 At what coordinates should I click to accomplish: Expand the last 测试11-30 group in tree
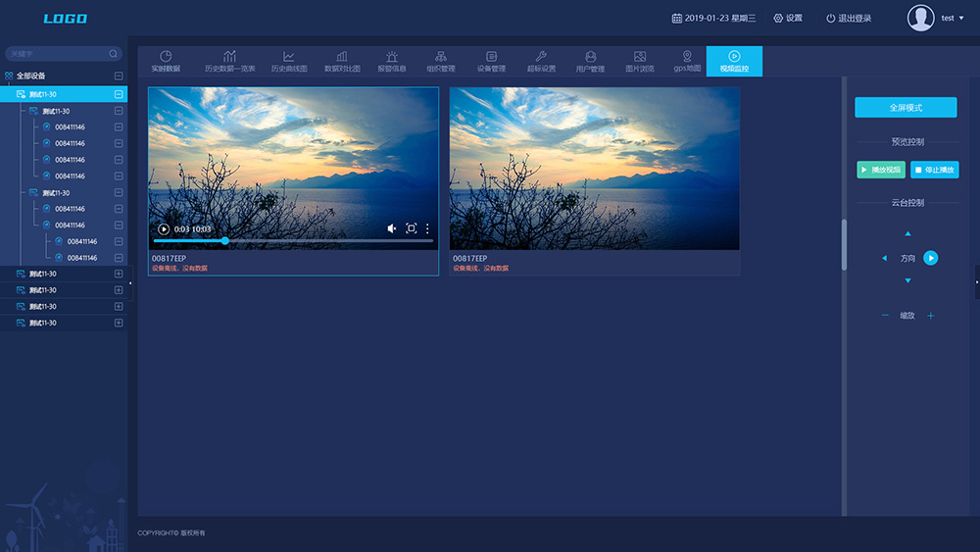(119, 324)
